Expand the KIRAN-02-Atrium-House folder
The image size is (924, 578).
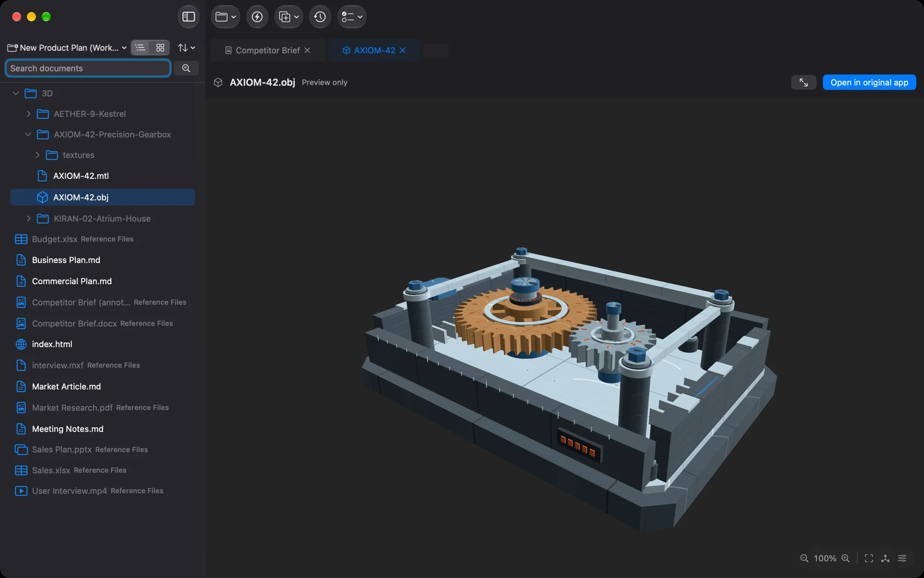[29, 219]
